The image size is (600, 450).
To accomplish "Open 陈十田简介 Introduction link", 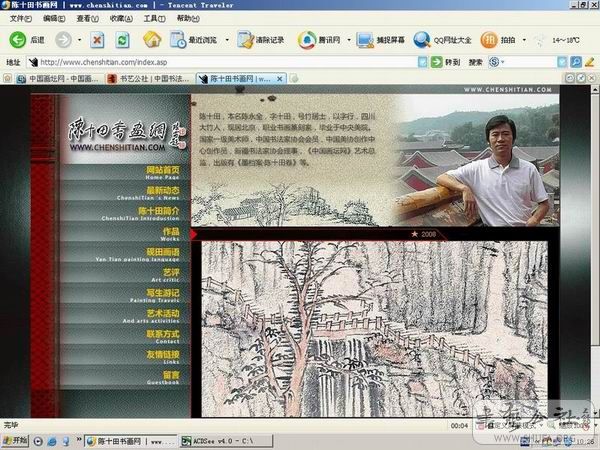I will [140, 214].
